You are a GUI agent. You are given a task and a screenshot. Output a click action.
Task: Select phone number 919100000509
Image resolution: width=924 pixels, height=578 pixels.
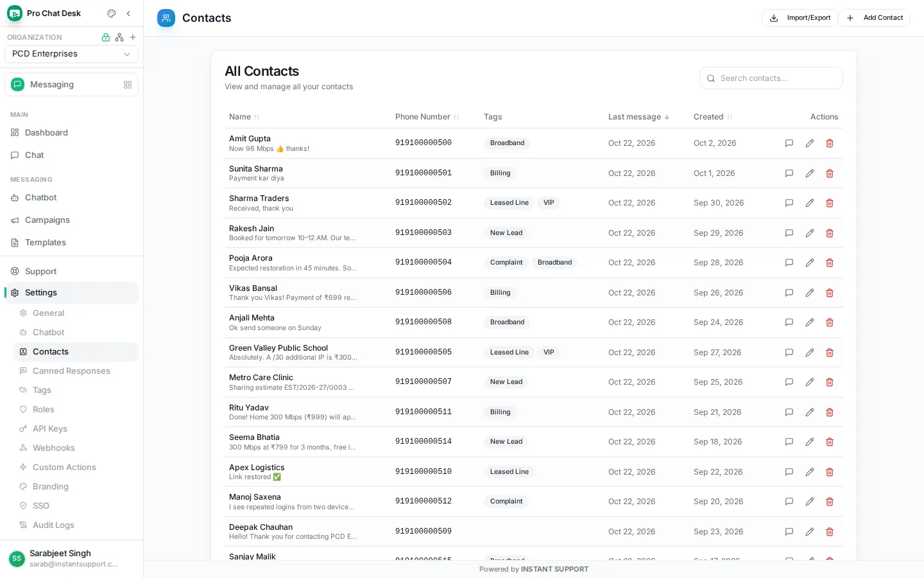424,532
